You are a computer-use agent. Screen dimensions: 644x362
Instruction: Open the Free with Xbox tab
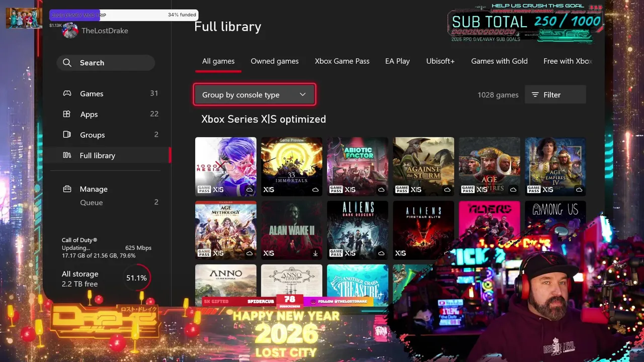pos(568,61)
